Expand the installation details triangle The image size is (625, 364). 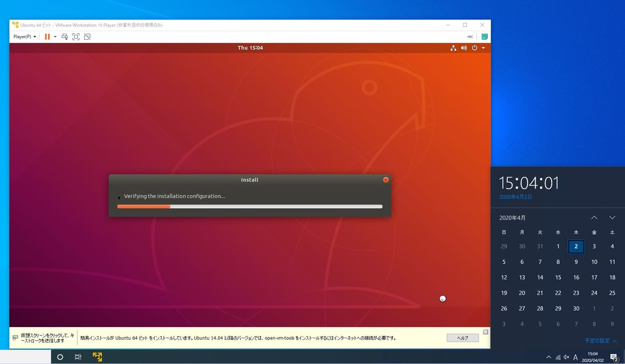click(x=119, y=198)
